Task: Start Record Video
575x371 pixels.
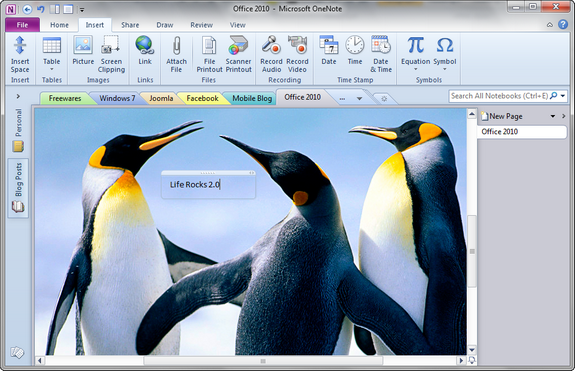Action: tap(297, 54)
